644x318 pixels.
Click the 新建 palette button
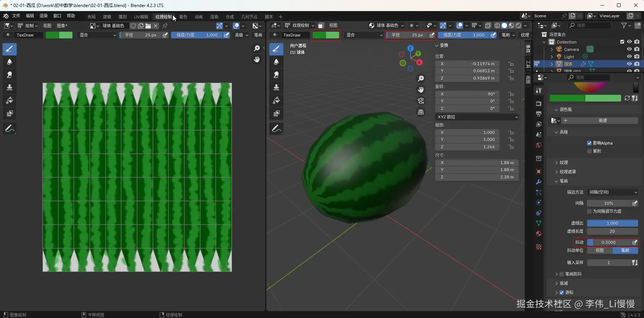click(603, 121)
